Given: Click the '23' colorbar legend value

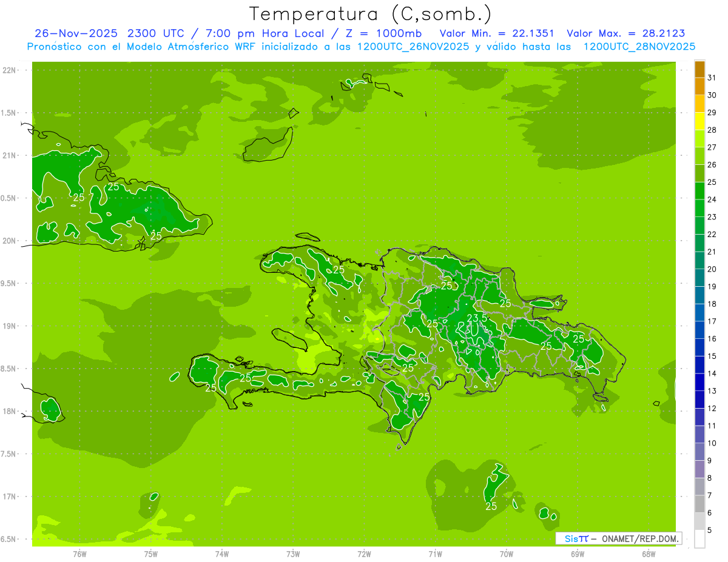Looking at the screenshot, I should pos(712,217).
